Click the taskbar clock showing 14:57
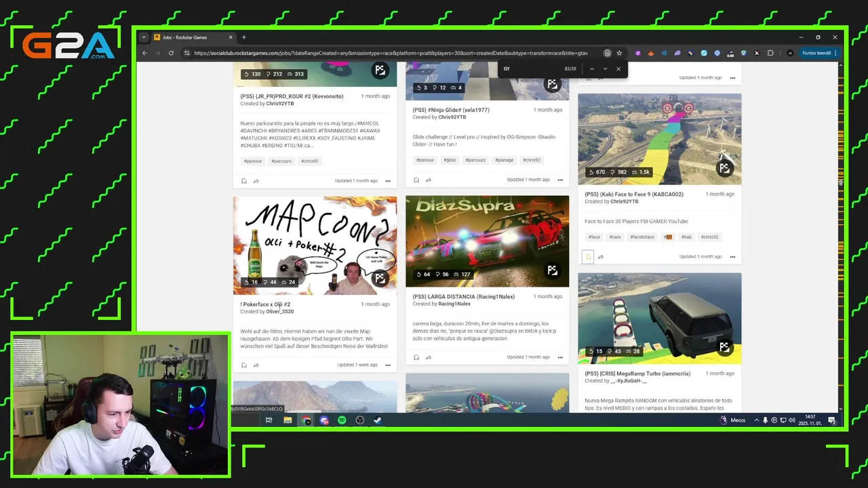 [810, 420]
